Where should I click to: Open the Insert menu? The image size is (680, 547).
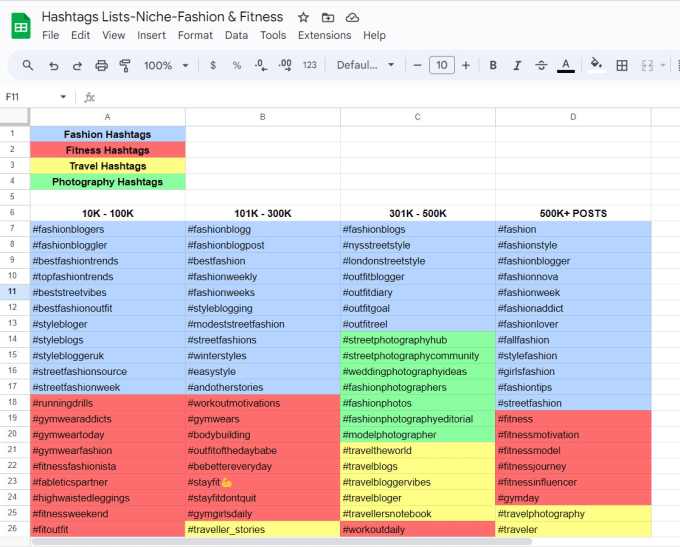click(151, 35)
